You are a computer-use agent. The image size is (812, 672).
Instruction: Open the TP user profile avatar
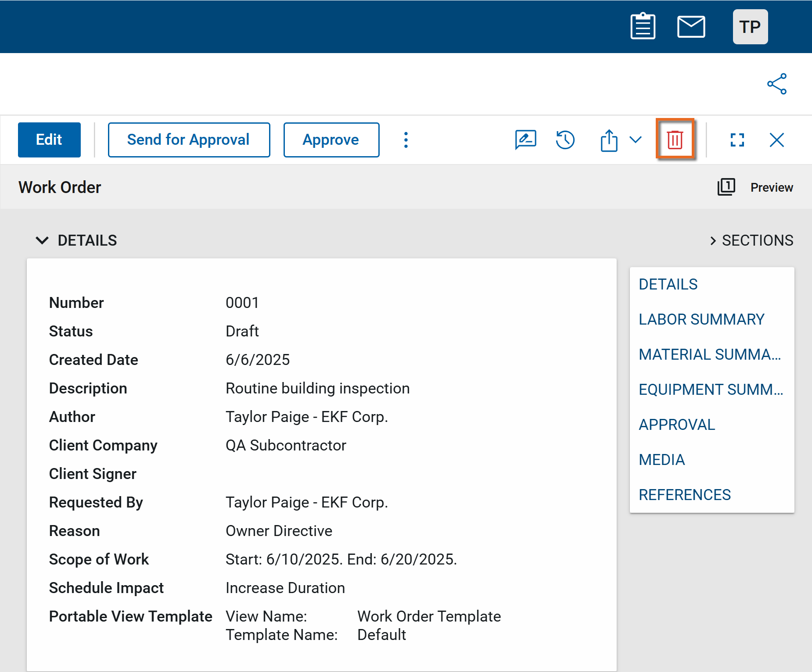coord(750,27)
